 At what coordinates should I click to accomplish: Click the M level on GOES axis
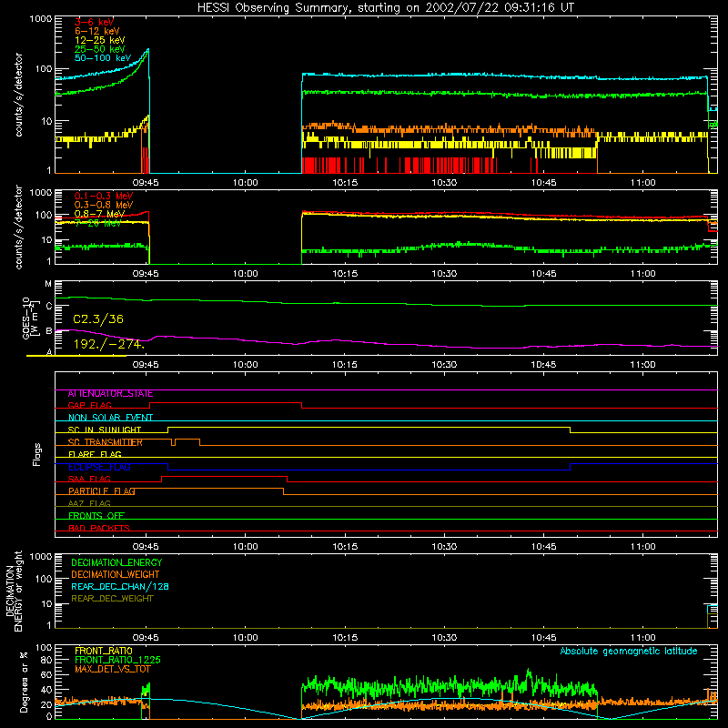48,284
